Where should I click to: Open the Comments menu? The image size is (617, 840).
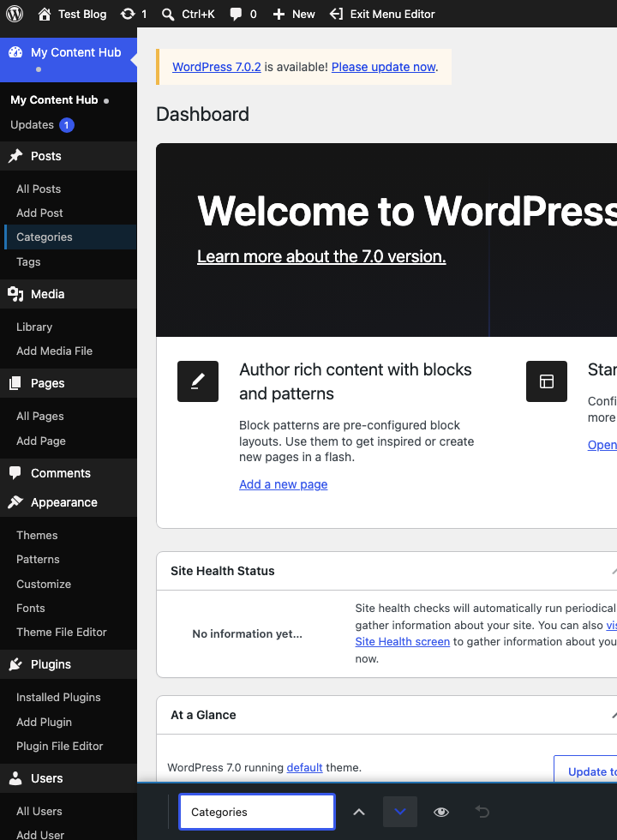[x=69, y=473]
